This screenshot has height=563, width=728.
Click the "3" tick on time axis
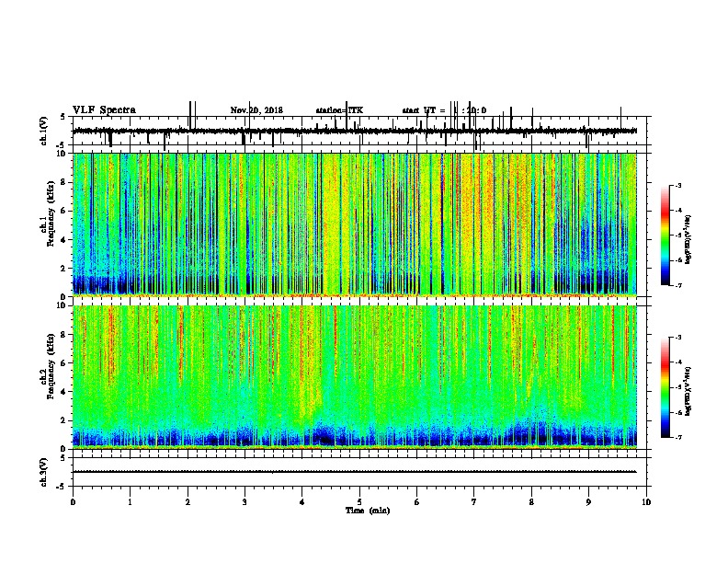(245, 501)
